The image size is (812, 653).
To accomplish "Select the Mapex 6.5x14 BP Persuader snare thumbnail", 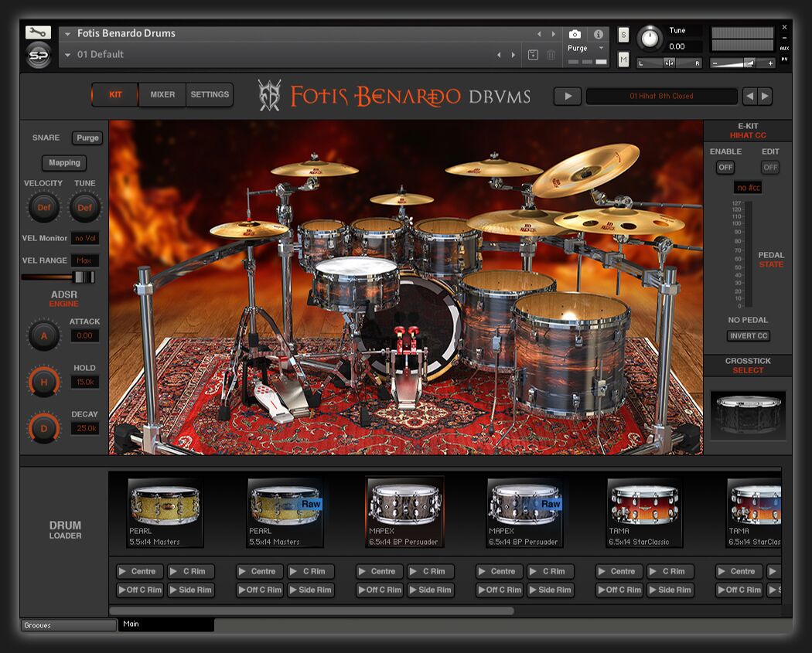I will [x=404, y=510].
